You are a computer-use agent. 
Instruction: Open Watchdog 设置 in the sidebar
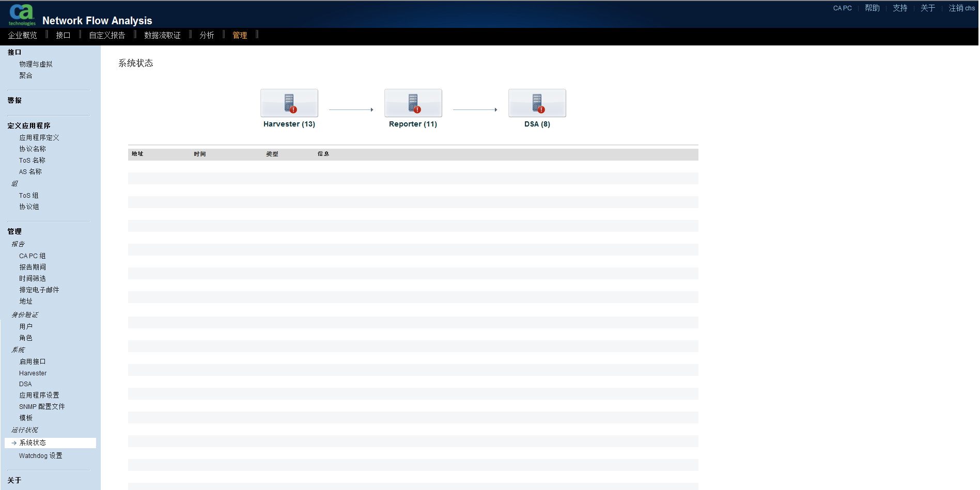point(41,455)
